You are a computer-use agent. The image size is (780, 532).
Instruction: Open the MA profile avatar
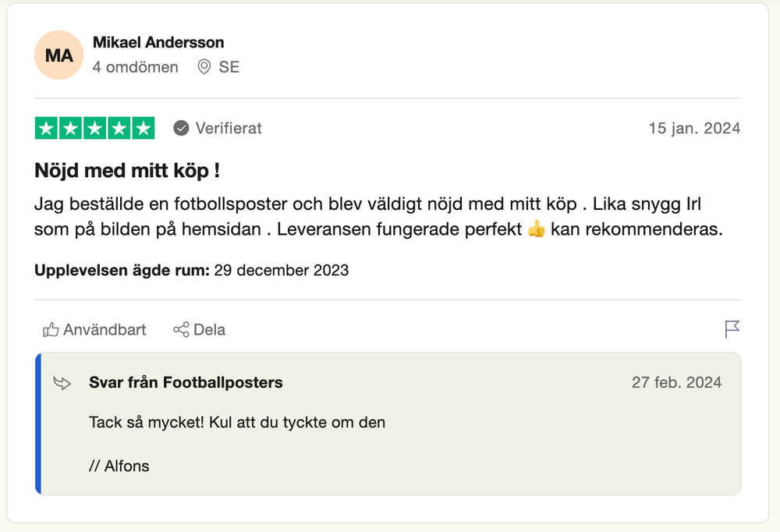click(x=58, y=55)
